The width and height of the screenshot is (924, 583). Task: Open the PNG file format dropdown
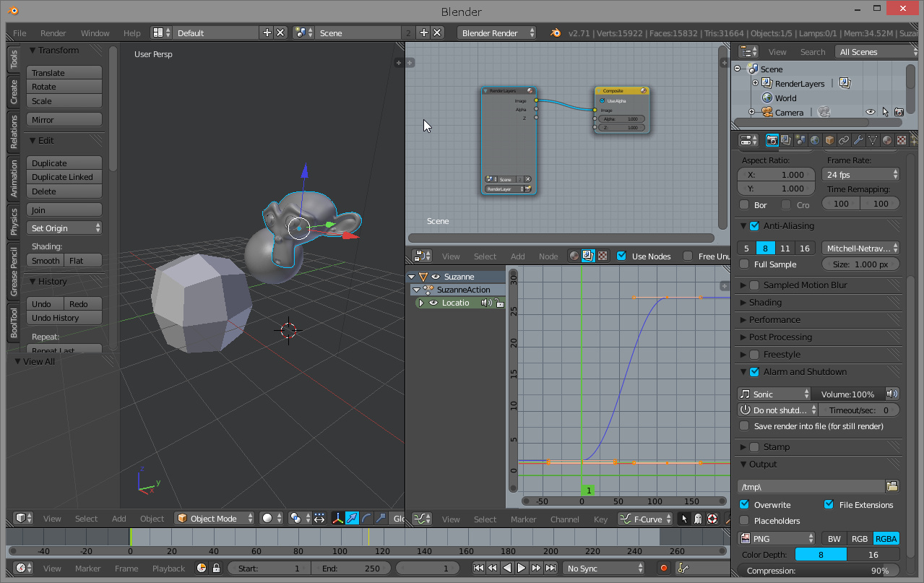[x=777, y=538]
